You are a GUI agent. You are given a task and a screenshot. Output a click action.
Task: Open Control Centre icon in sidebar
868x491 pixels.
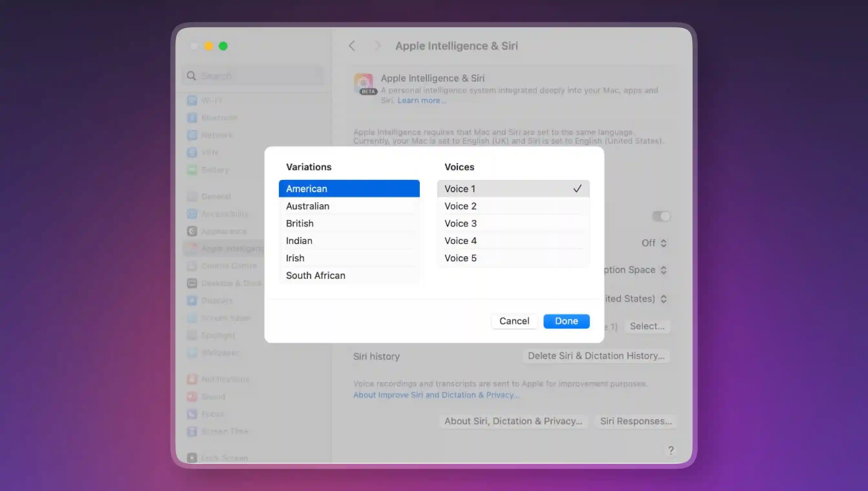(x=192, y=266)
